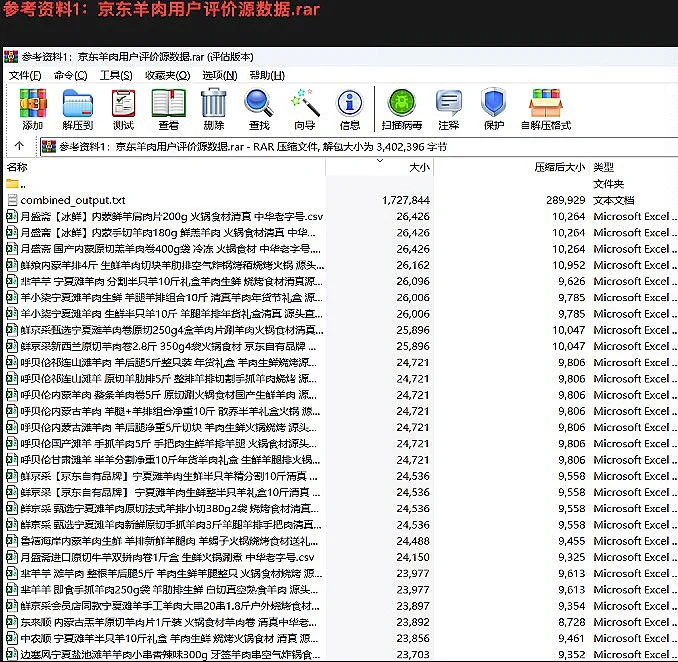This screenshot has width=678, height=662.
Task: Select 羊小柒宁夏滩羊肉生鲜 羊腿羊排组合 file
Action: click(x=171, y=298)
